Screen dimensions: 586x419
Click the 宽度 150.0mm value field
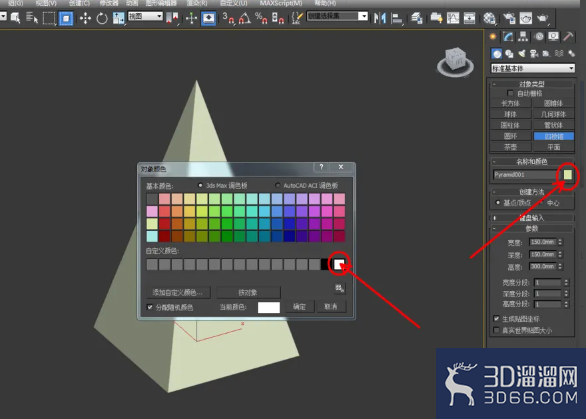(x=543, y=242)
